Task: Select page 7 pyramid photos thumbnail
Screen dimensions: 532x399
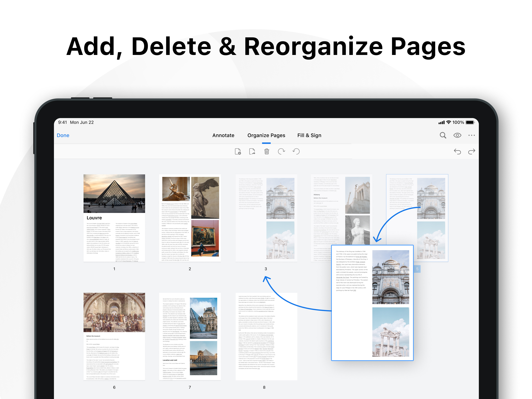Action: coord(190,336)
